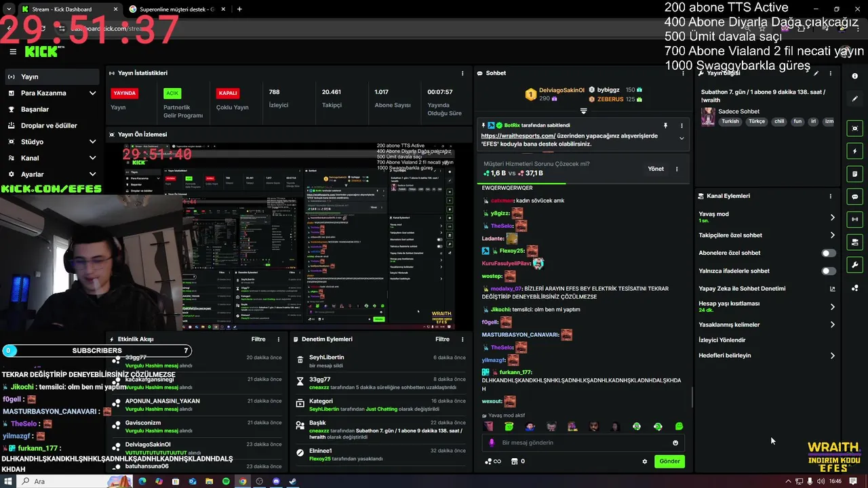The image size is (868, 488).
Task: Toggle the wrench stream info panel icon
Action: [855, 265]
